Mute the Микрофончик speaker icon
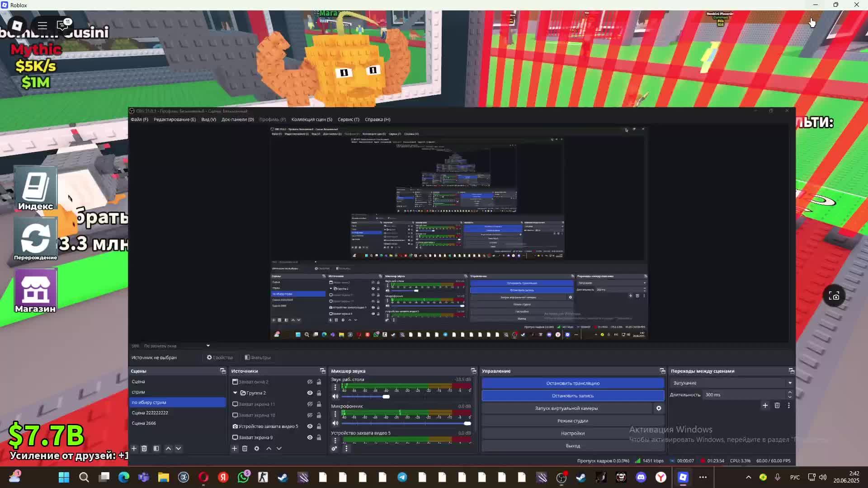The width and height of the screenshot is (868, 488). tap(335, 423)
